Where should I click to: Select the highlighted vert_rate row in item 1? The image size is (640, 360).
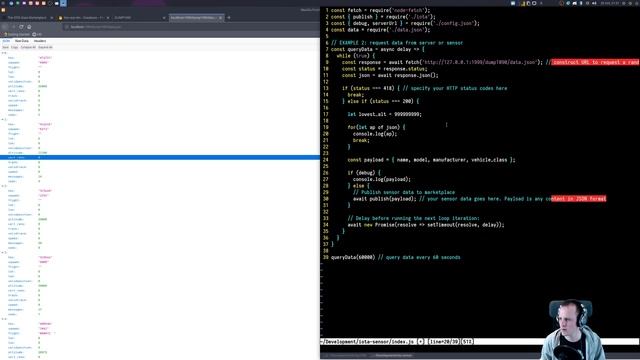[160, 157]
